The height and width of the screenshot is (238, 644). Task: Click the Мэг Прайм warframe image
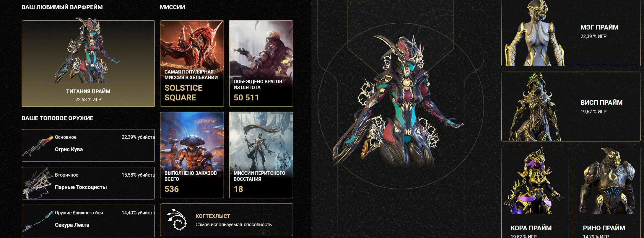[535, 33]
